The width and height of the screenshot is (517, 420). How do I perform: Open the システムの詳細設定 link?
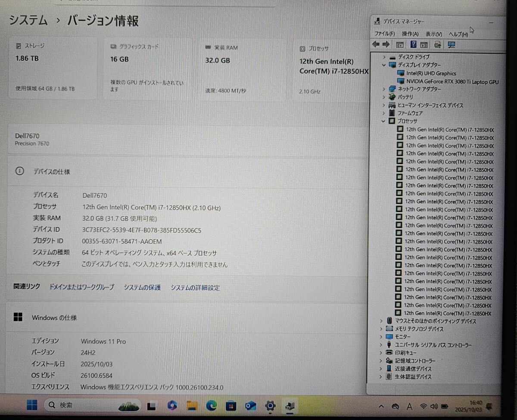(x=195, y=287)
